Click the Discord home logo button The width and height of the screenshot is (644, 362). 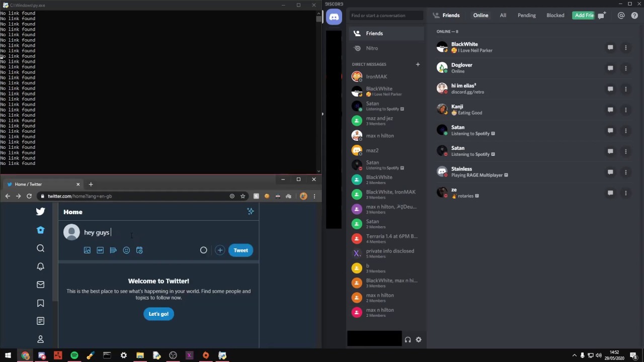[x=334, y=17]
